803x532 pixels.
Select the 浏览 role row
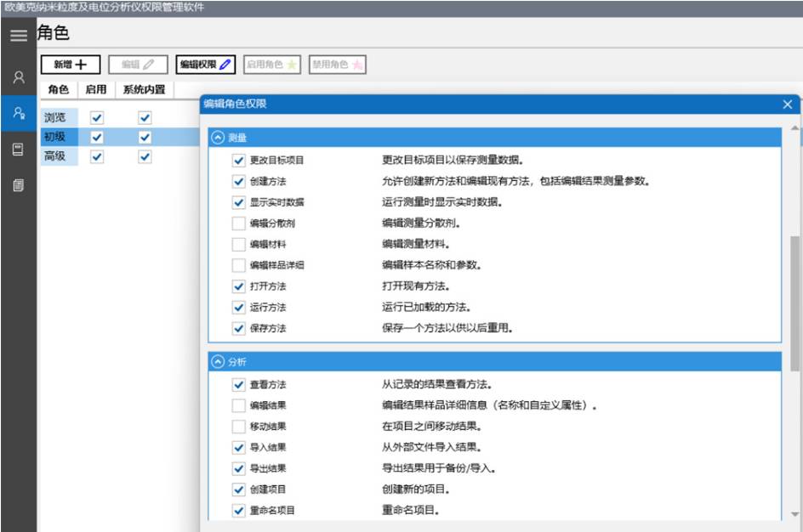59,117
